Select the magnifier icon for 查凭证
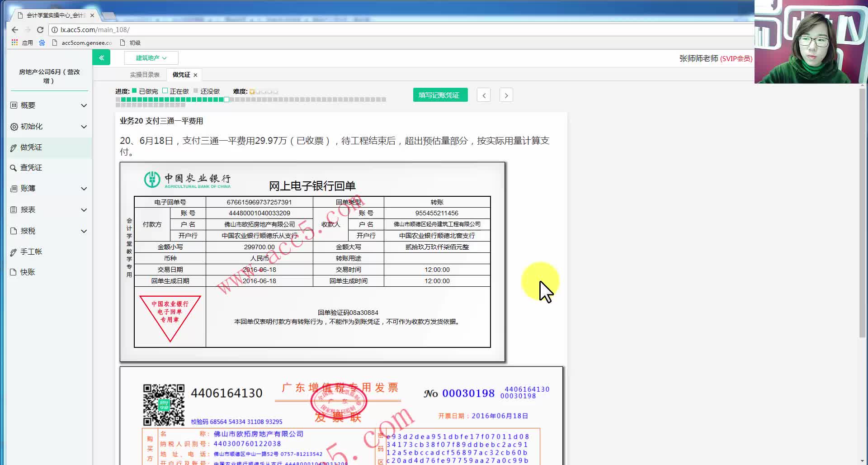Screen dimensions: 868x465 14,167
